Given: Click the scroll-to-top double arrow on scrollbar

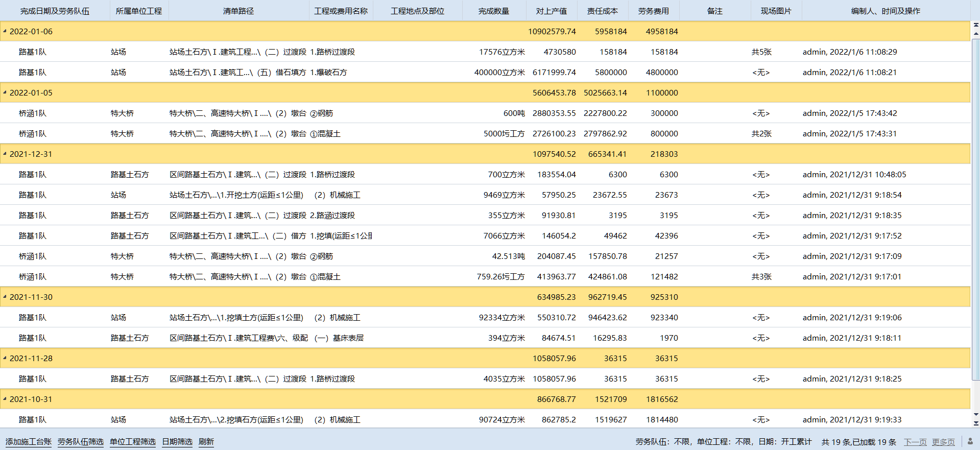Looking at the screenshot, I should click(x=976, y=25).
